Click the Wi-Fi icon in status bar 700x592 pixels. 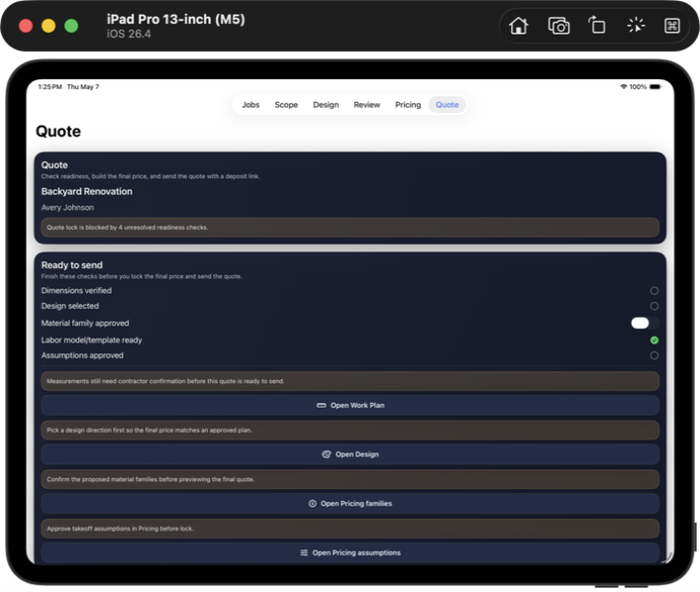[x=624, y=87]
